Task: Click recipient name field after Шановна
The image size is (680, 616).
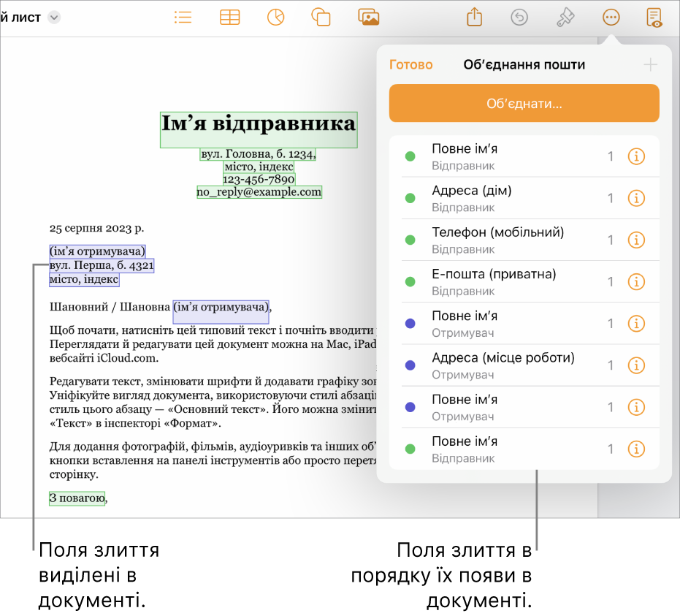Action: pyautogui.click(x=221, y=311)
